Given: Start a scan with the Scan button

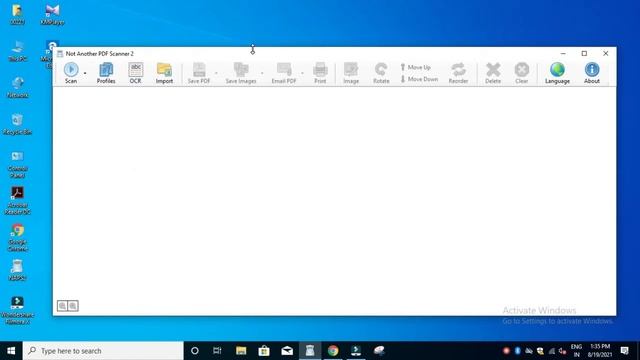Looking at the screenshot, I should tap(71, 73).
